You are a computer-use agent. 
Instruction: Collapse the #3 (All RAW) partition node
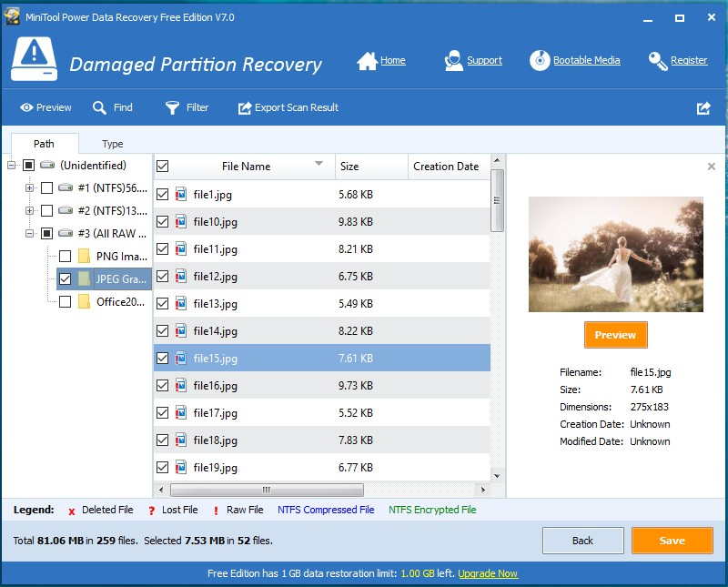[30, 233]
